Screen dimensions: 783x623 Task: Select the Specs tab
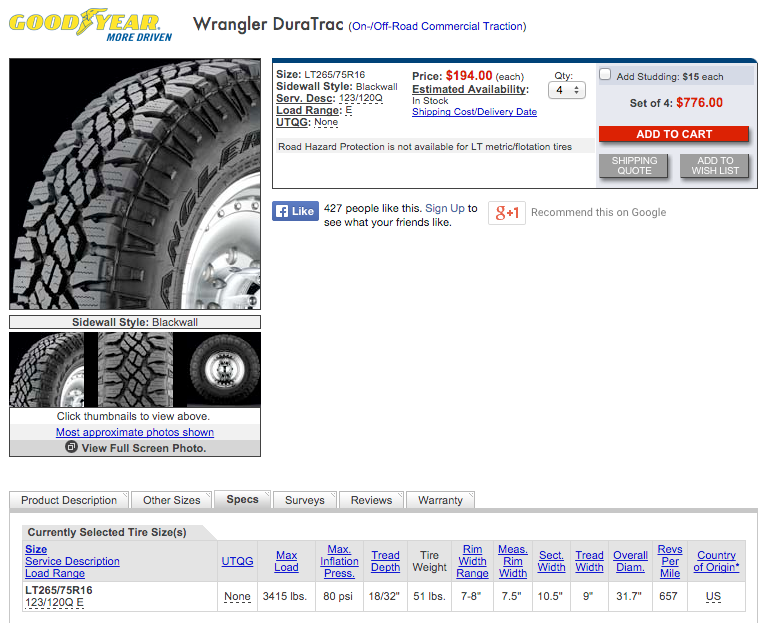[242, 499]
